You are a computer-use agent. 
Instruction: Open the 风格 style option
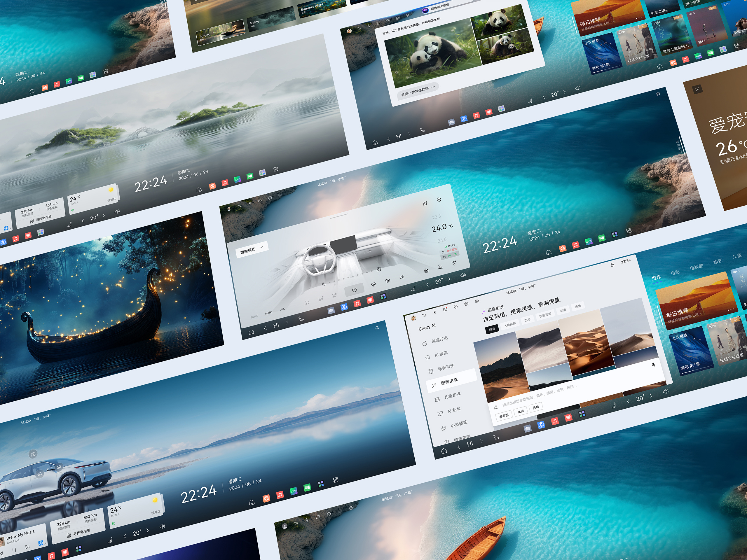536,407
